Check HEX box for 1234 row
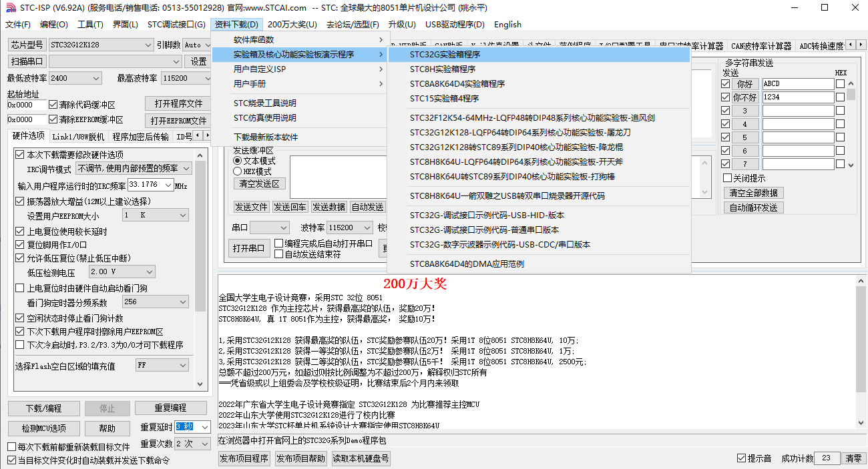The height and width of the screenshot is (469, 868). 840,97
